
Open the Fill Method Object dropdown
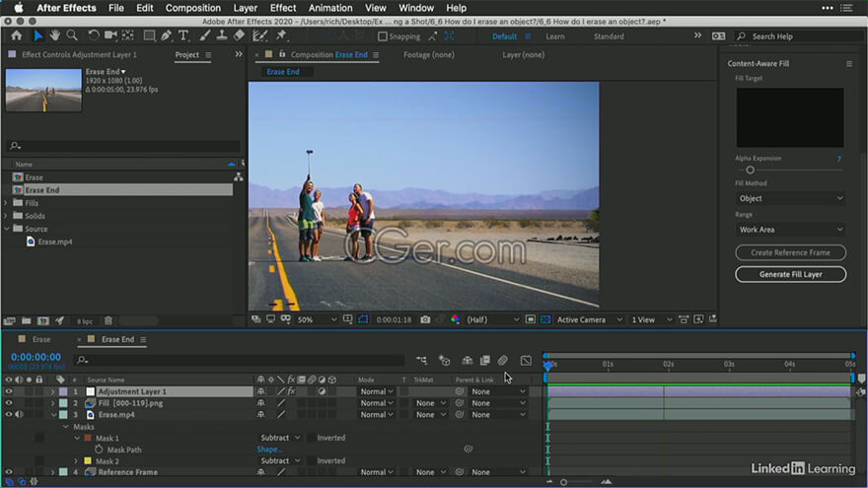790,198
